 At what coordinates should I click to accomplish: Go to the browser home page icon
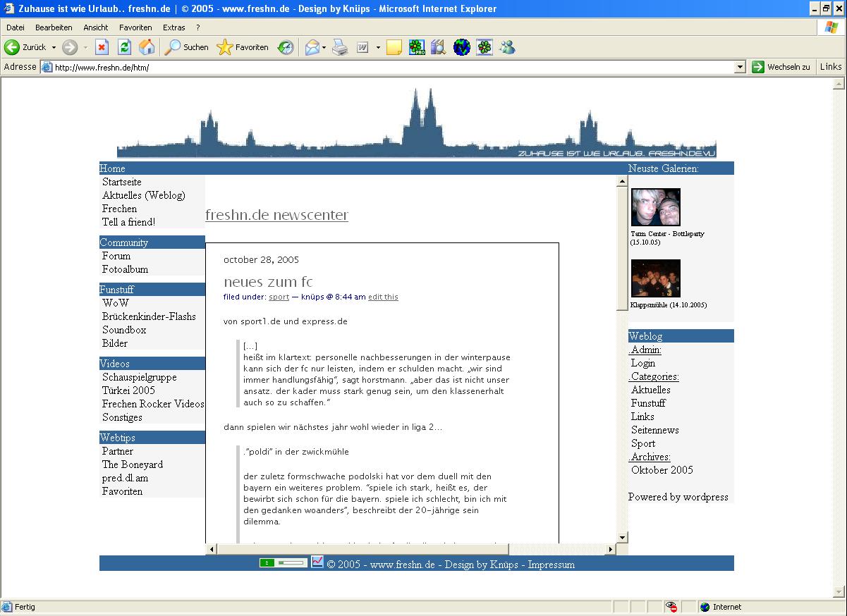[147, 47]
